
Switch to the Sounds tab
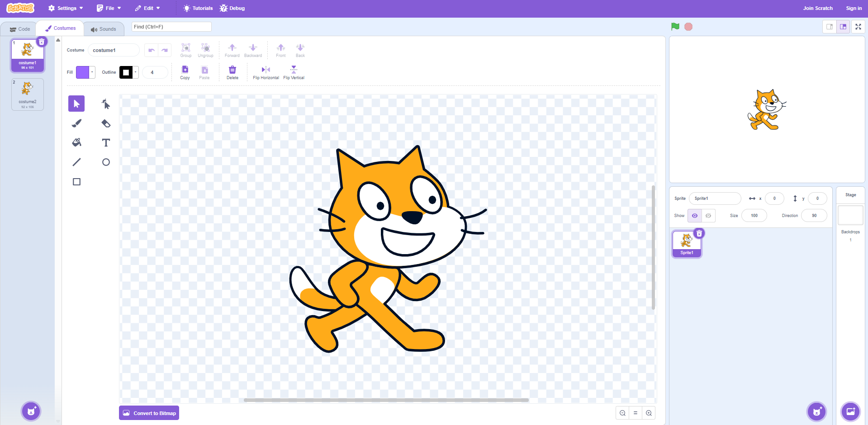(104, 29)
